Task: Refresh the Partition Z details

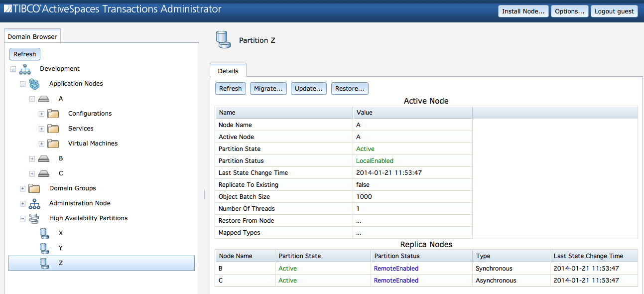Action: pos(231,88)
